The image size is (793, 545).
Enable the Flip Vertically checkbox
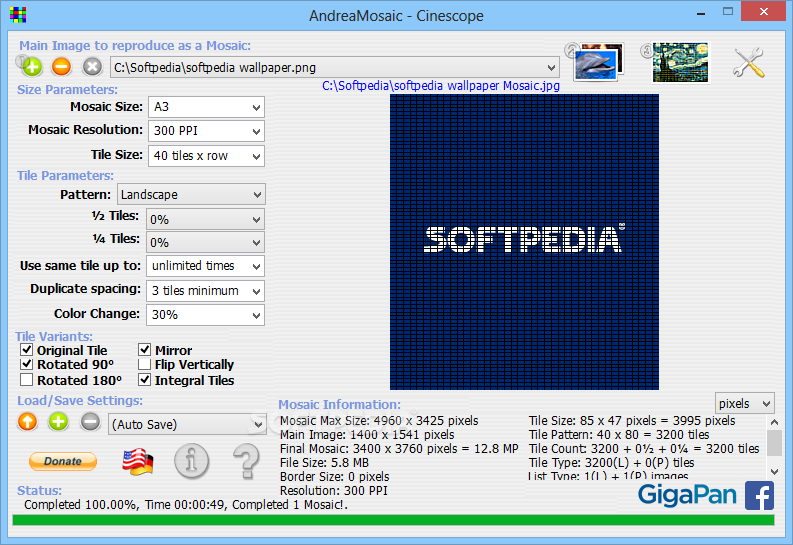coord(145,364)
